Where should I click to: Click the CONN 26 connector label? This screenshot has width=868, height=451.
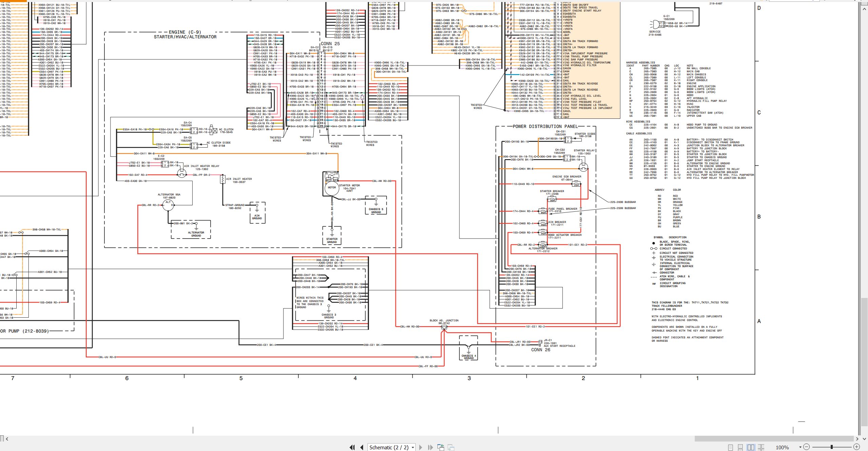click(x=541, y=350)
